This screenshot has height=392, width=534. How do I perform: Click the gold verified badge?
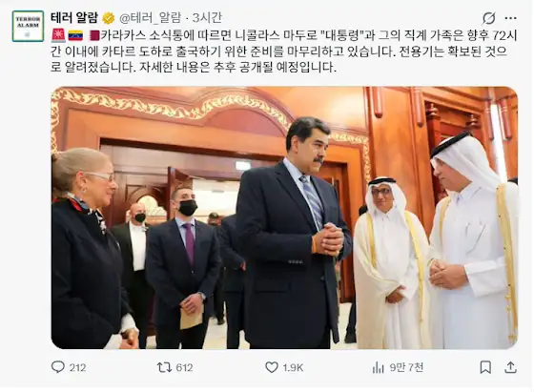click(109, 18)
